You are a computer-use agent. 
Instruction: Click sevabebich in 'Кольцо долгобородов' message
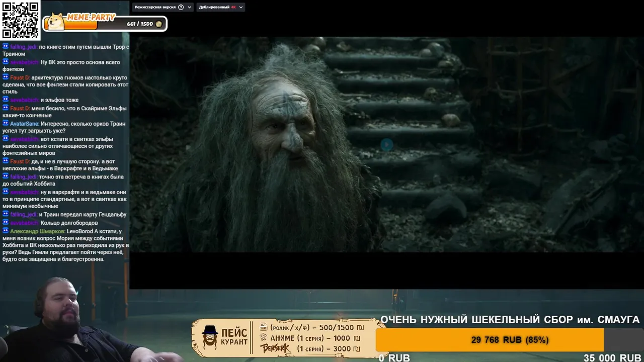(x=24, y=223)
